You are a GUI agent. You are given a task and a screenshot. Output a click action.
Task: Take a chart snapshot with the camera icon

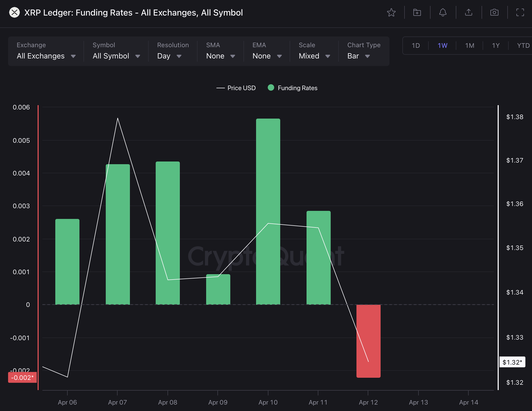(x=495, y=12)
